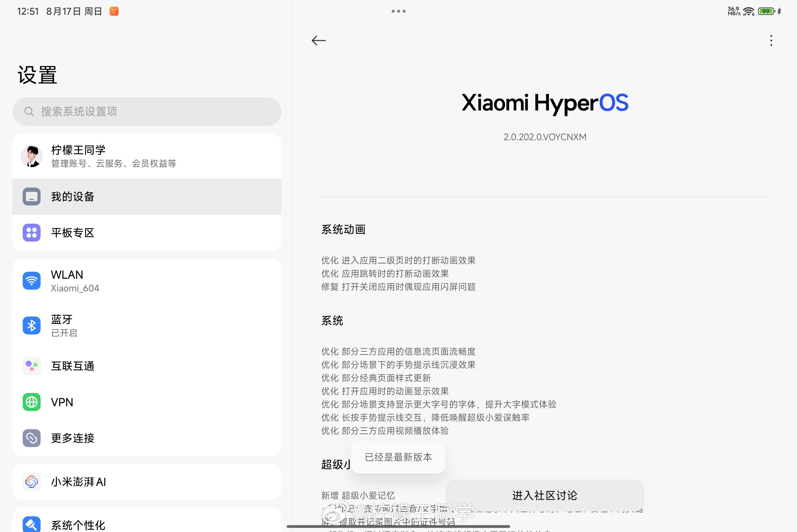
Task: Open 蓝牙 settings
Action: pyautogui.click(x=147, y=325)
